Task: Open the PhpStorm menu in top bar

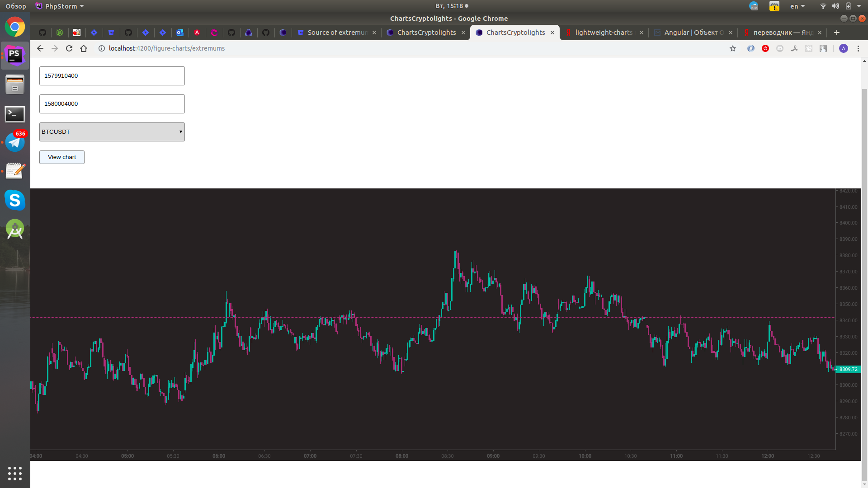Action: (59, 6)
